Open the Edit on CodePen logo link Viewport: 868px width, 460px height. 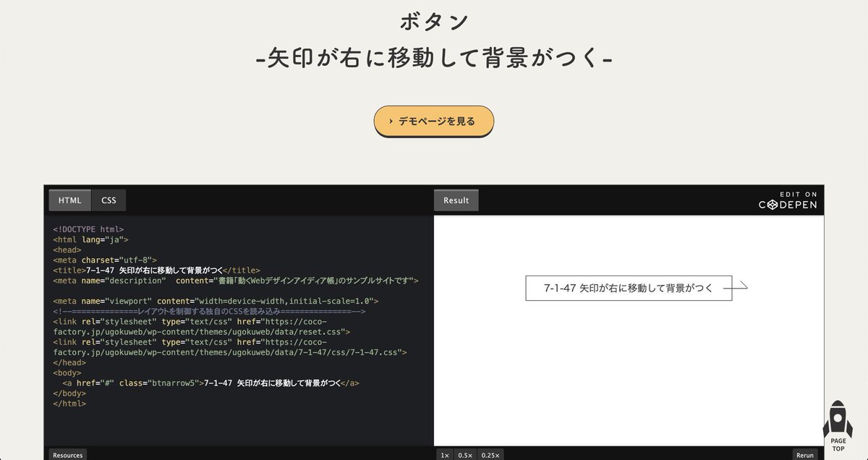pyautogui.click(x=788, y=200)
